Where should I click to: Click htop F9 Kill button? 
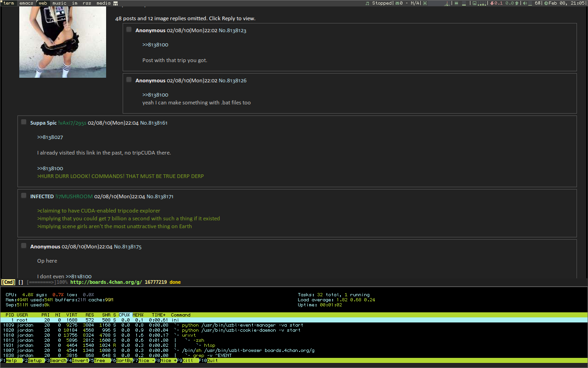(188, 361)
